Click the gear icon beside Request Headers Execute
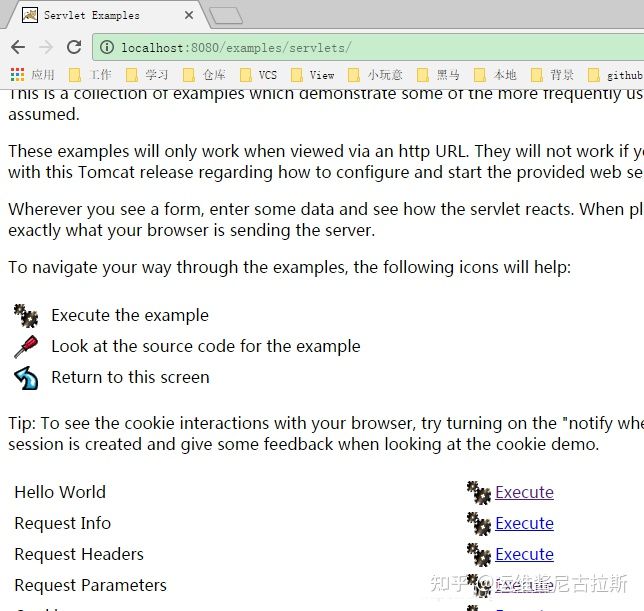 pyautogui.click(x=478, y=554)
